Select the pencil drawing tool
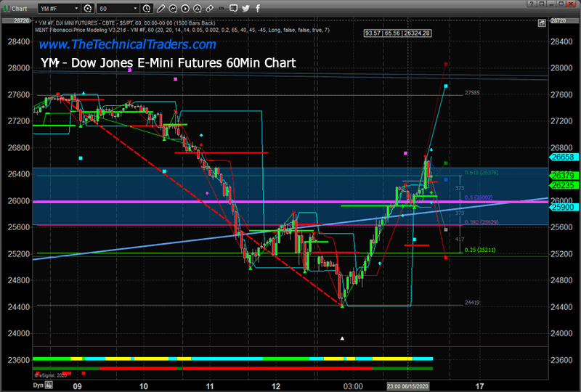This screenshot has width=581, height=392. tap(161, 8)
